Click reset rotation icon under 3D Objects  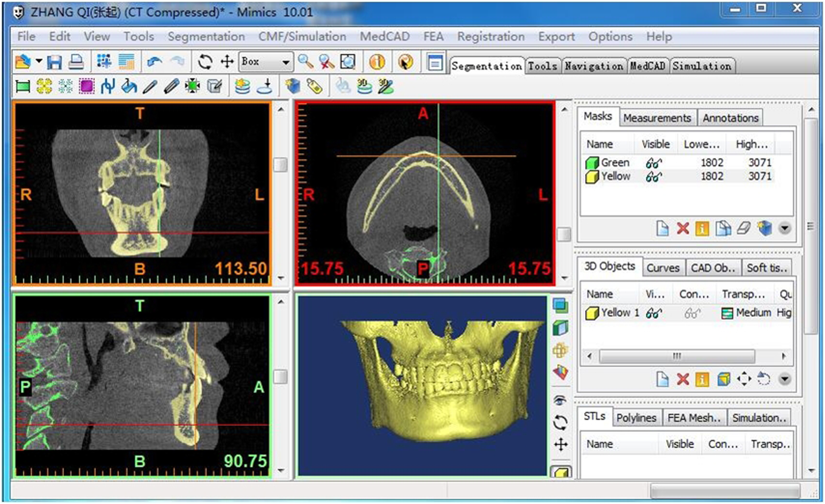pyautogui.click(x=764, y=379)
